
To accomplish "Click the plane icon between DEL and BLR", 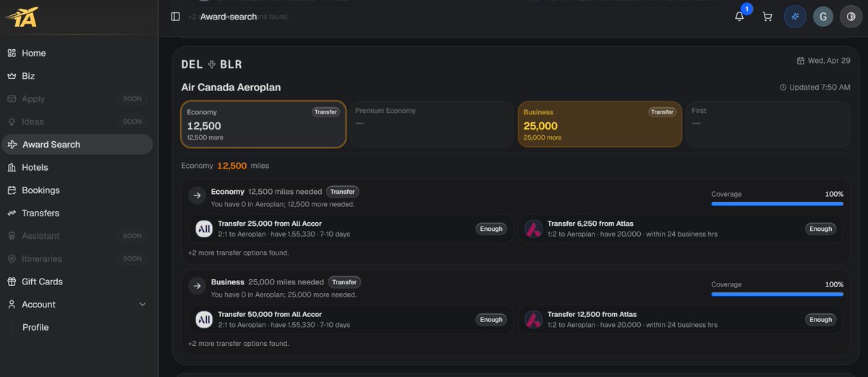I will [212, 64].
